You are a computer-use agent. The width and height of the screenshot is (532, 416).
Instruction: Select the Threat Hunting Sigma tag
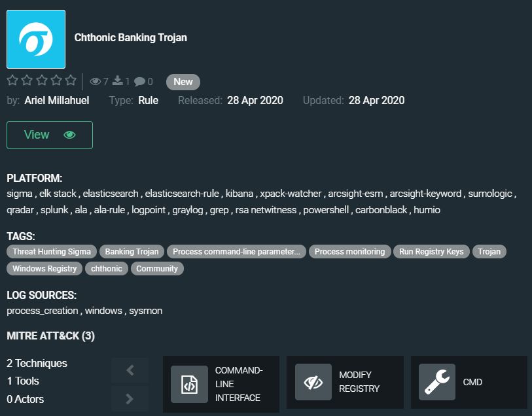(x=52, y=252)
